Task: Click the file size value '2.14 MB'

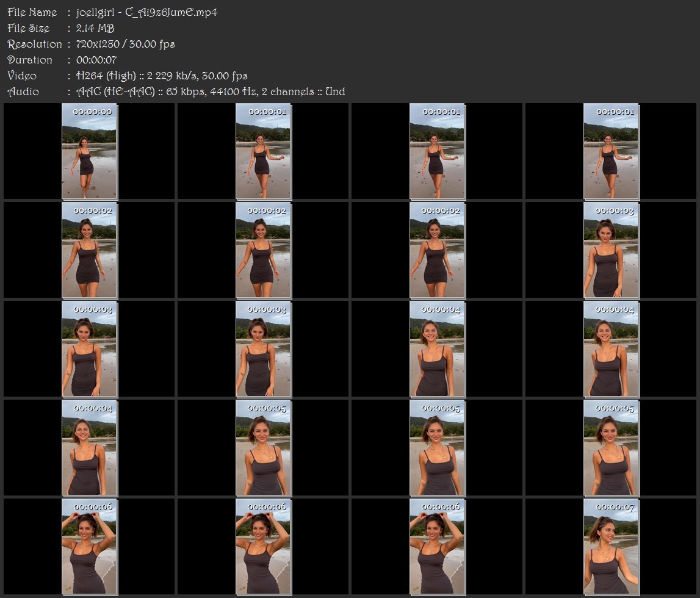Action: pos(95,28)
